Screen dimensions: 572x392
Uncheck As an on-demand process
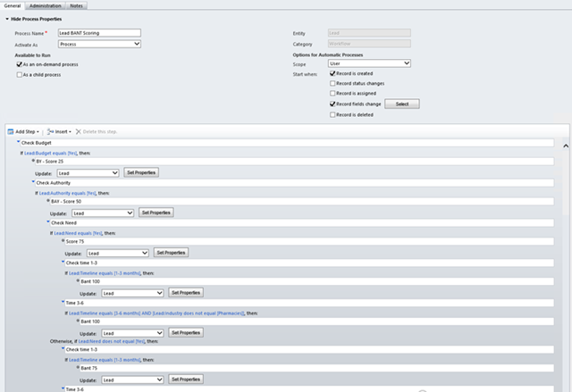pos(20,64)
